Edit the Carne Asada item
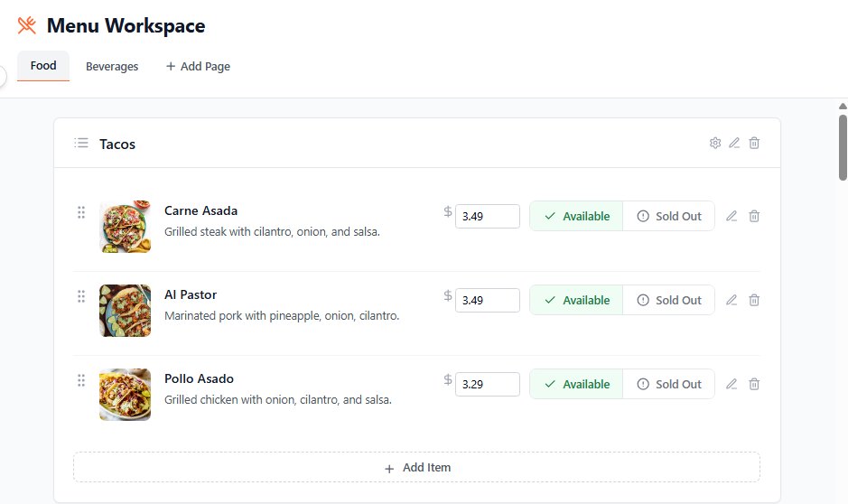 (732, 216)
